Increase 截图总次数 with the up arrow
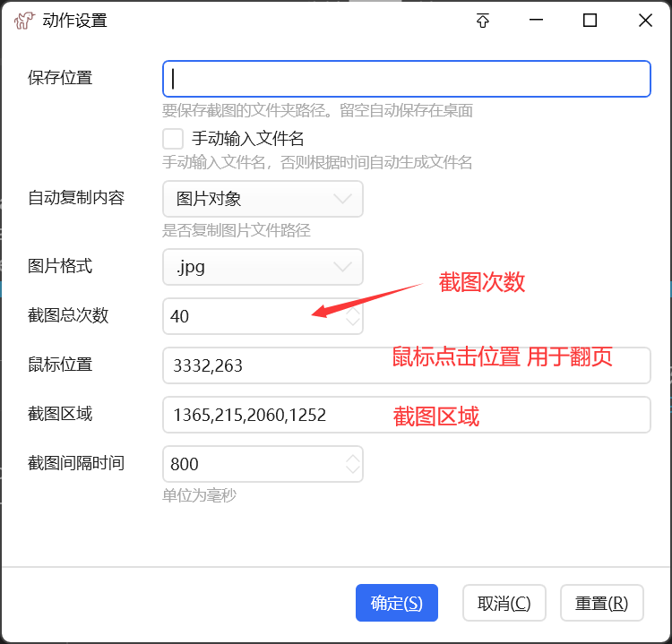672x644 pixels. [353, 311]
